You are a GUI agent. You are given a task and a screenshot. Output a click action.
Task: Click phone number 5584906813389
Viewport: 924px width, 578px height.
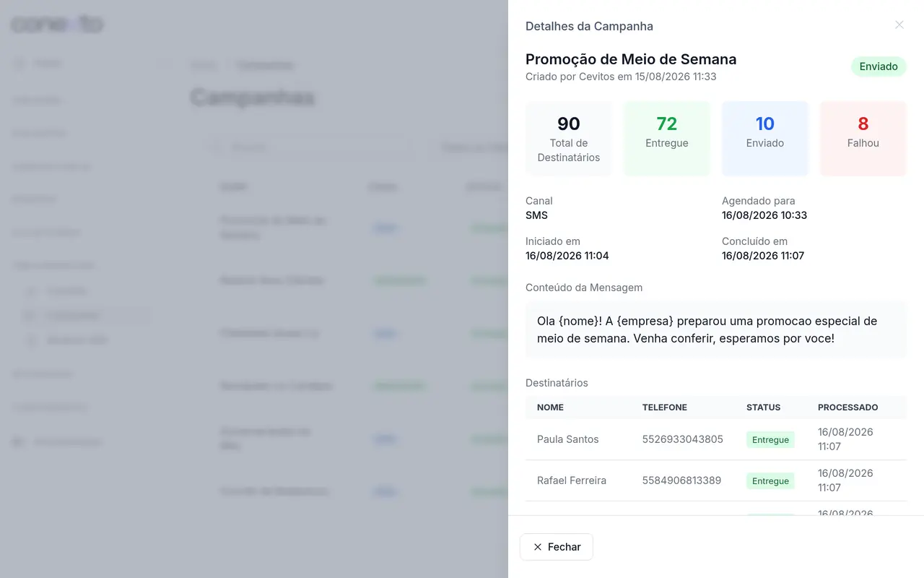click(x=681, y=480)
